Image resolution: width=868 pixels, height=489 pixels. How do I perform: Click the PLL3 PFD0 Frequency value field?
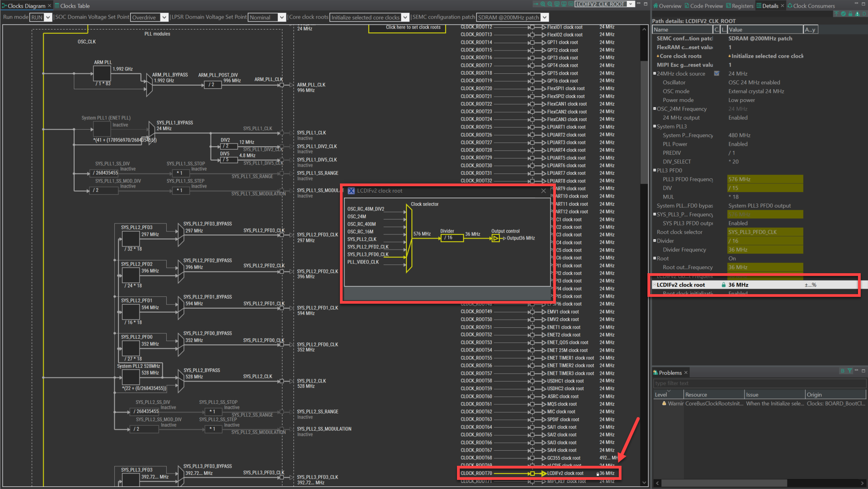coord(765,179)
